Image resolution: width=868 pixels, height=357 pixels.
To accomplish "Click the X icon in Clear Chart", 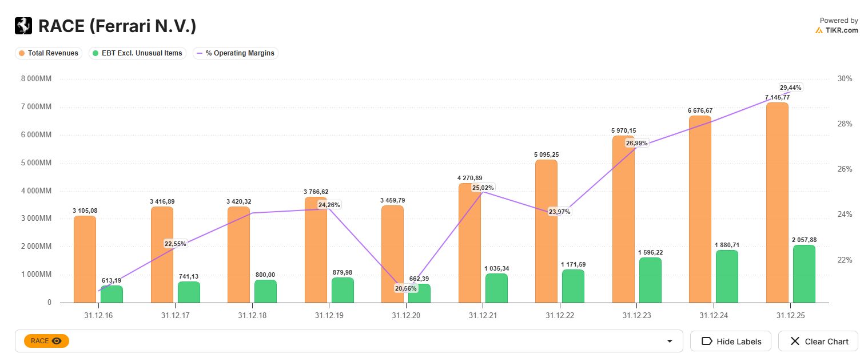I will pyautogui.click(x=794, y=341).
